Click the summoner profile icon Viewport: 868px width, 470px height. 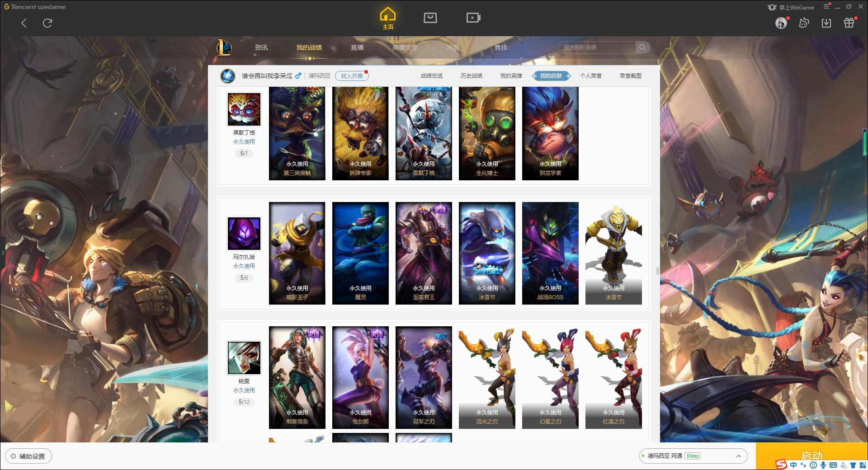[228, 76]
